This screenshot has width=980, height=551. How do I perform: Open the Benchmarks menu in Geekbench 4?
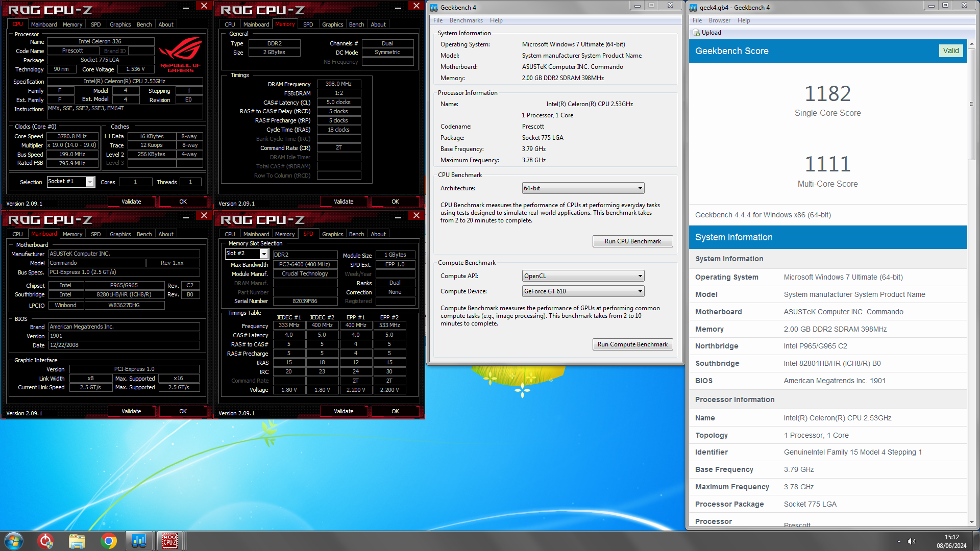(466, 20)
